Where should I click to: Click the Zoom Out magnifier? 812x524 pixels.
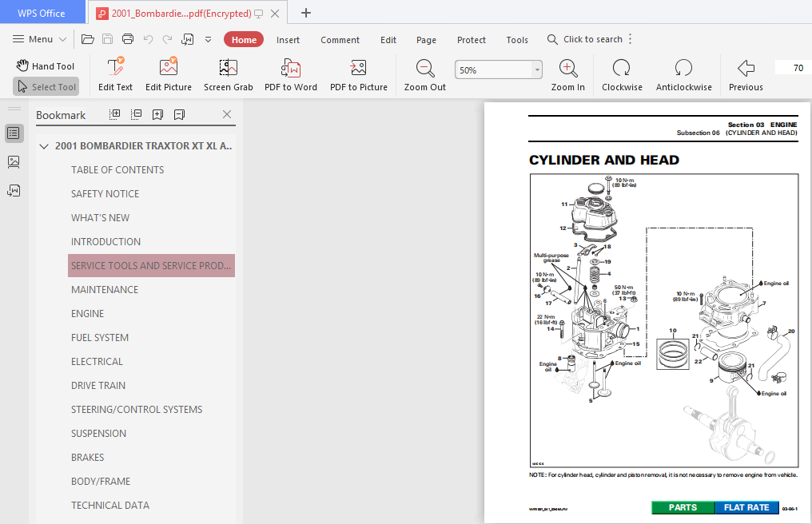pyautogui.click(x=424, y=74)
